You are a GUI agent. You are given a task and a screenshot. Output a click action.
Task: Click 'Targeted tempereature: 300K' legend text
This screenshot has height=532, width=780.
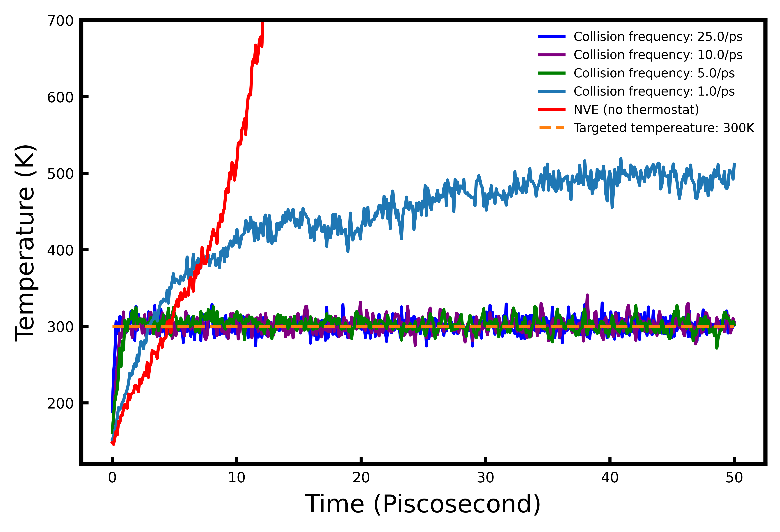pyautogui.click(x=664, y=128)
